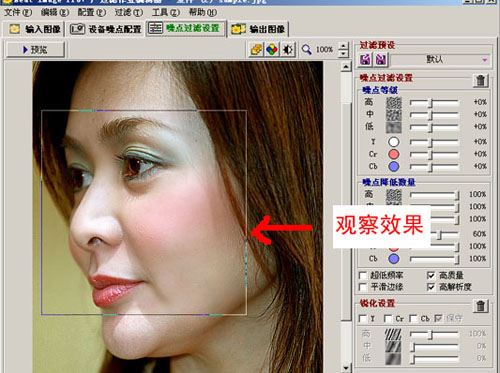
Task: Click the red Cr channel circle in 噪点等级
Action: pyautogui.click(x=394, y=154)
